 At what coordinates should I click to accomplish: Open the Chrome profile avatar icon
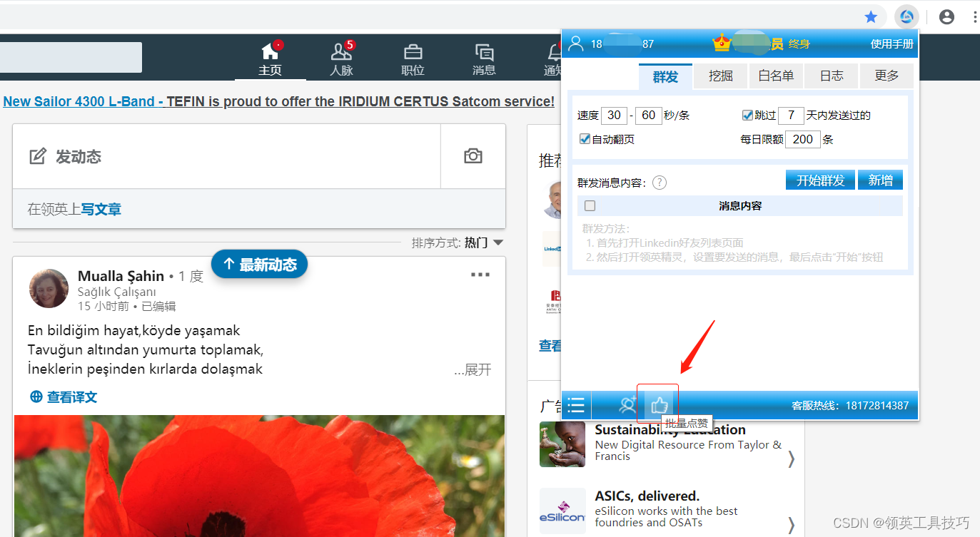click(946, 17)
